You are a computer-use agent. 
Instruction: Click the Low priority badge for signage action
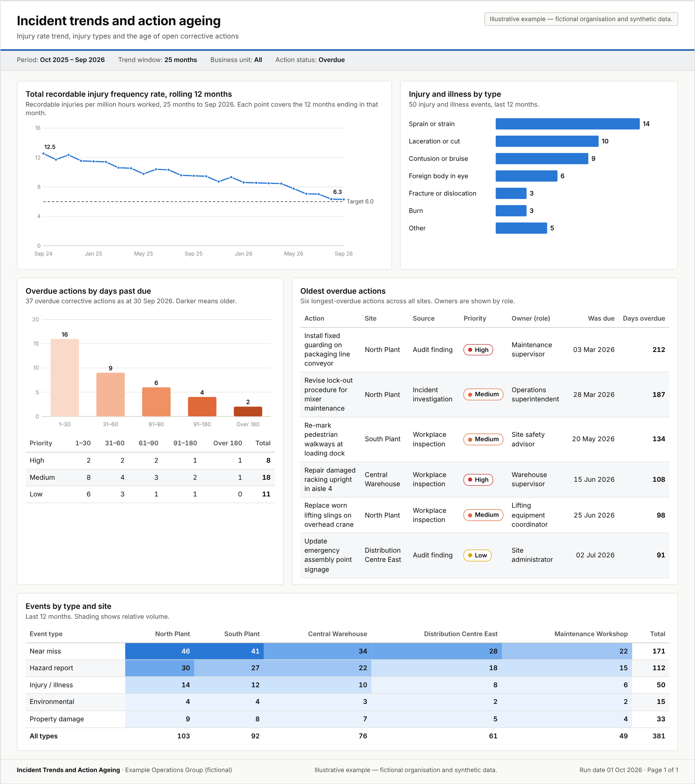pyautogui.click(x=477, y=555)
